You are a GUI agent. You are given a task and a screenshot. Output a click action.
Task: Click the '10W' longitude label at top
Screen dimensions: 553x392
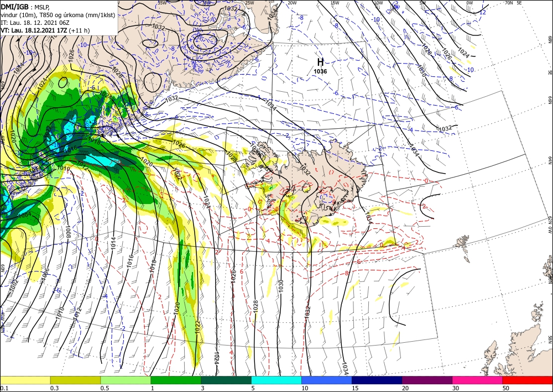point(378,3)
